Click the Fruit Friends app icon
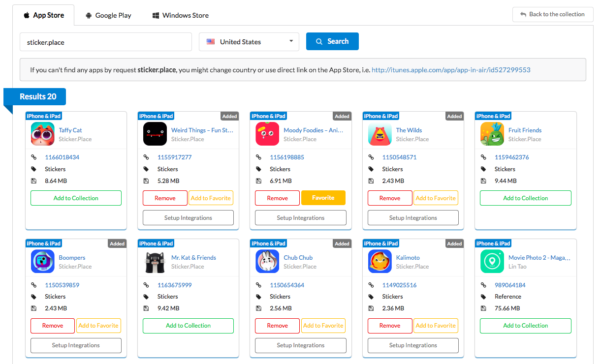601x364 pixels. pyautogui.click(x=492, y=134)
